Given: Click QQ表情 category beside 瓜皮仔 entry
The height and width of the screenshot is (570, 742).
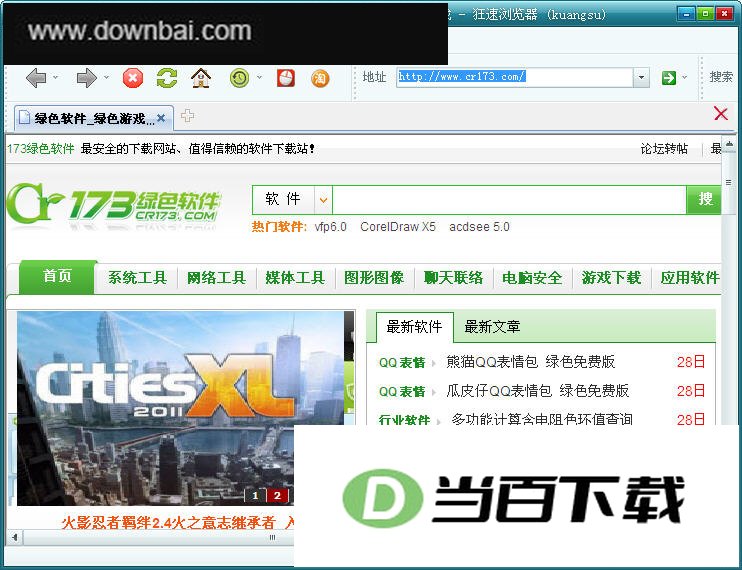Looking at the screenshot, I should 402,392.
